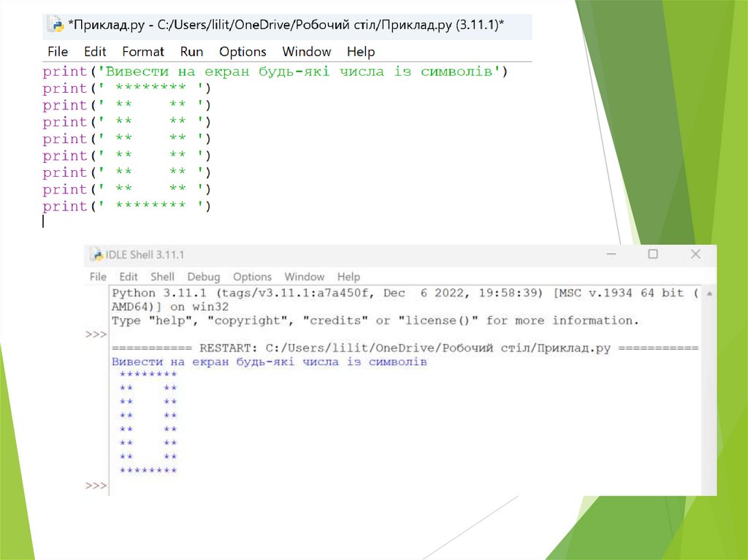Open Window menu in IDLE Shell
748x560 pixels.
pyautogui.click(x=305, y=277)
